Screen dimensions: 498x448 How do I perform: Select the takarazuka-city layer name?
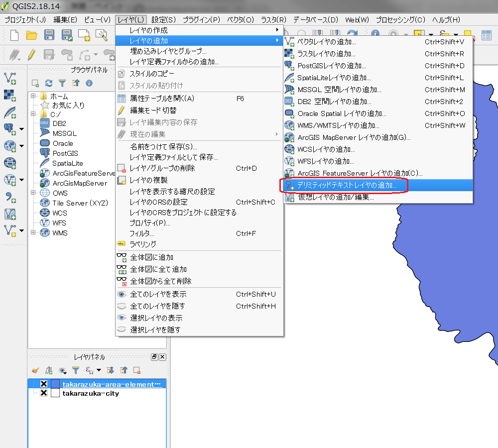click(91, 393)
